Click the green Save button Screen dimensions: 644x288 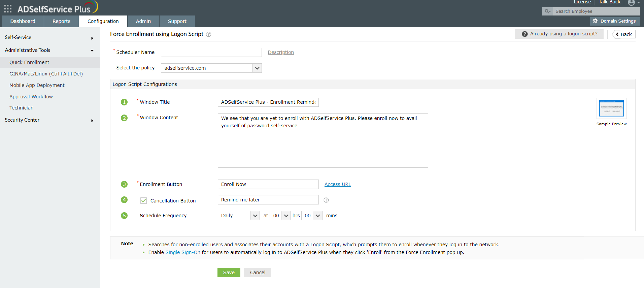(229, 273)
